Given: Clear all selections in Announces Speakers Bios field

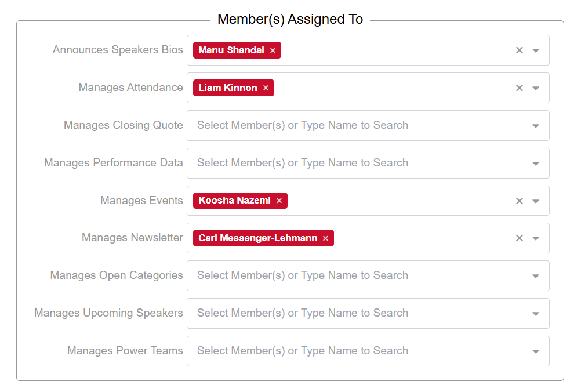Looking at the screenshot, I should click(520, 50).
